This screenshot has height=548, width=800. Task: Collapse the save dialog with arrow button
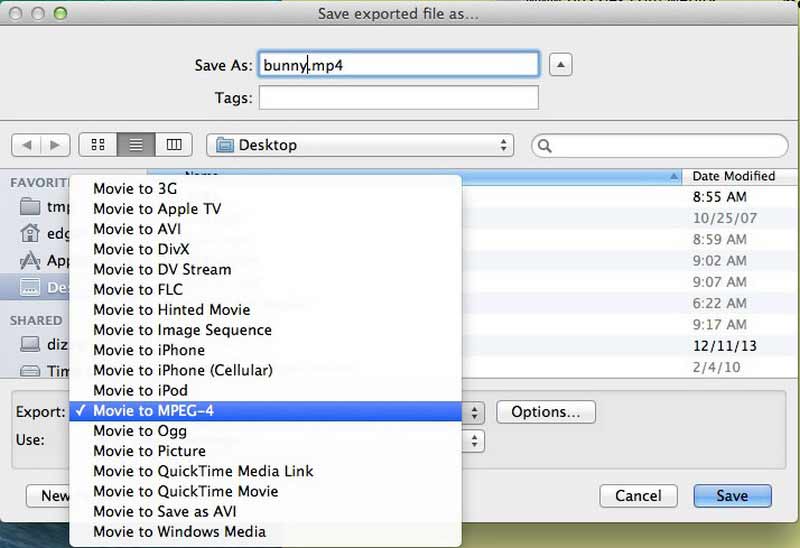[561, 65]
